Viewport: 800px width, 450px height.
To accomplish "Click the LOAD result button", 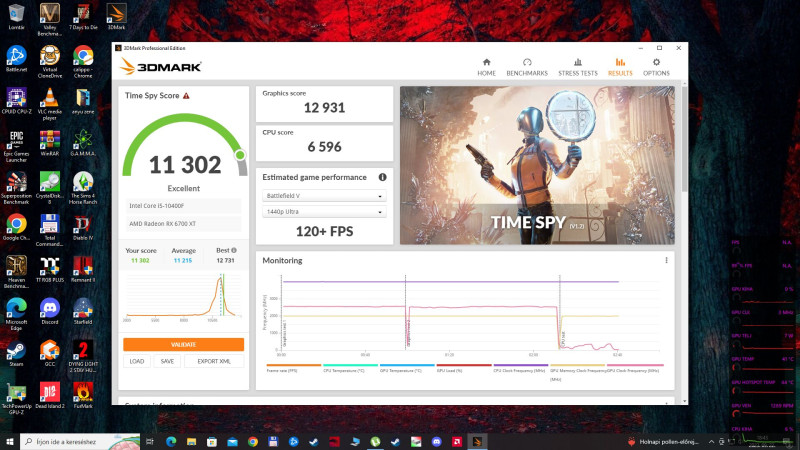I will (137, 361).
